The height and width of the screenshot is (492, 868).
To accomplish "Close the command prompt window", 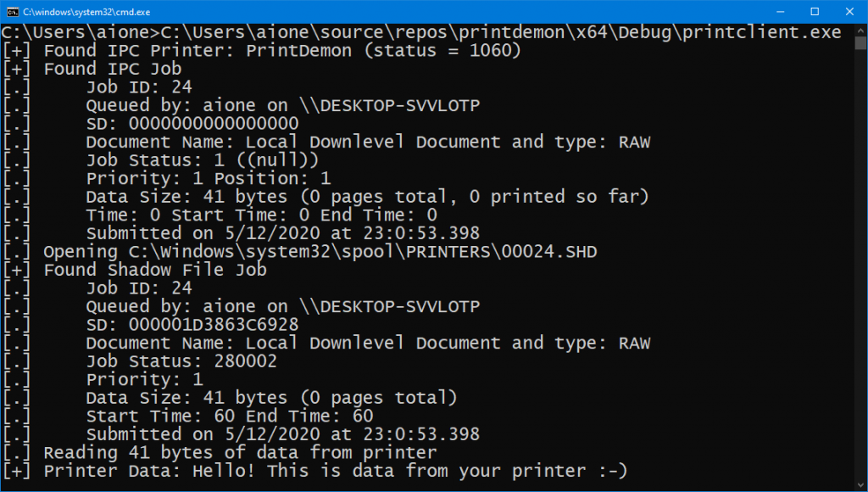I will click(848, 11).
